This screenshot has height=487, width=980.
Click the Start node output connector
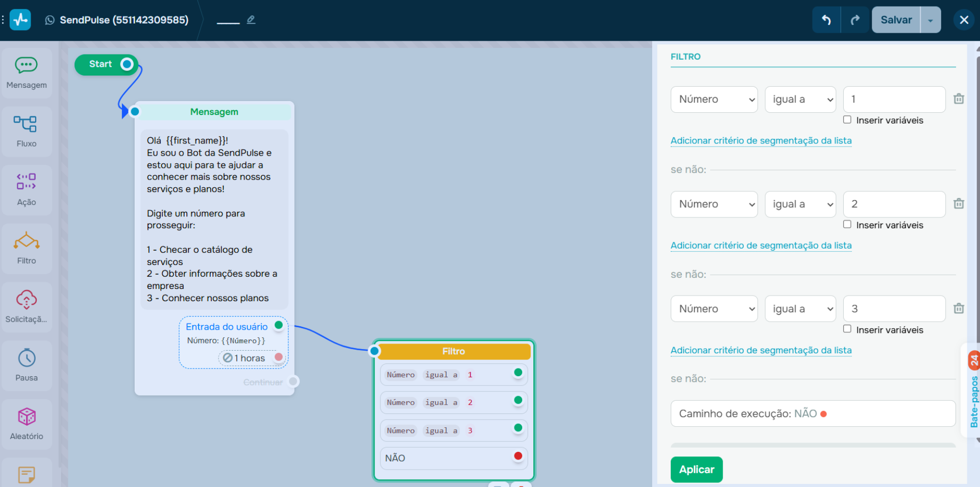pyautogui.click(x=127, y=64)
